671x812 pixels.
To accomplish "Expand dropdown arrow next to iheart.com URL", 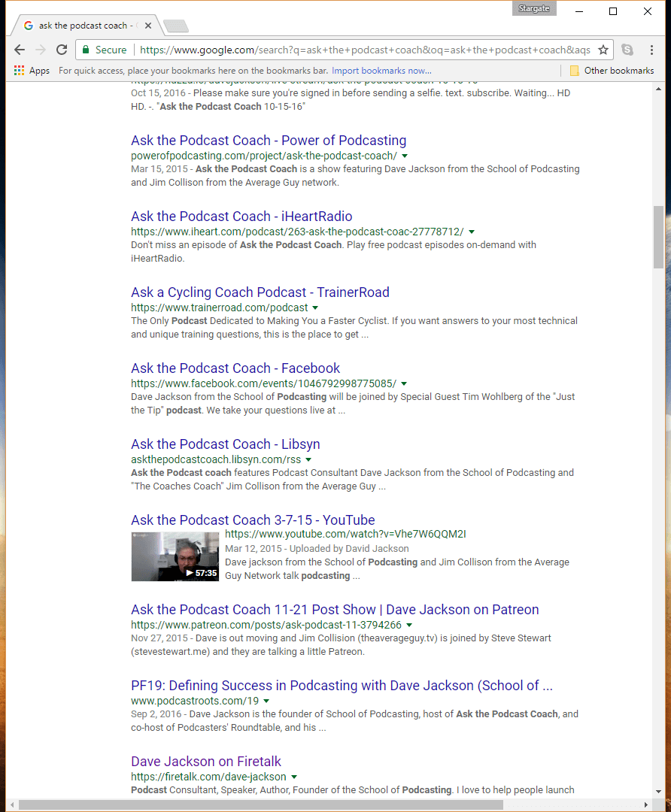I will coord(472,232).
